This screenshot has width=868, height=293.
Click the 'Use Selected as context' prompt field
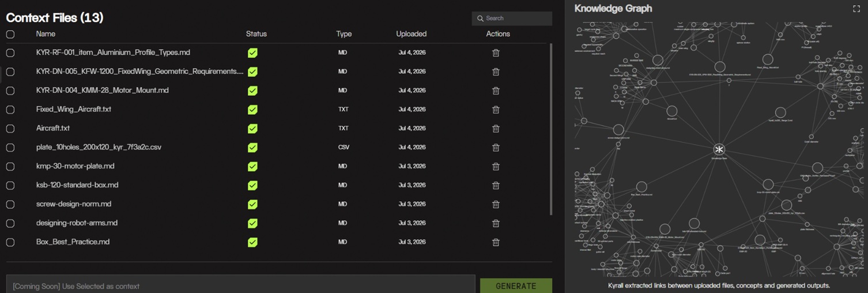[240, 286]
